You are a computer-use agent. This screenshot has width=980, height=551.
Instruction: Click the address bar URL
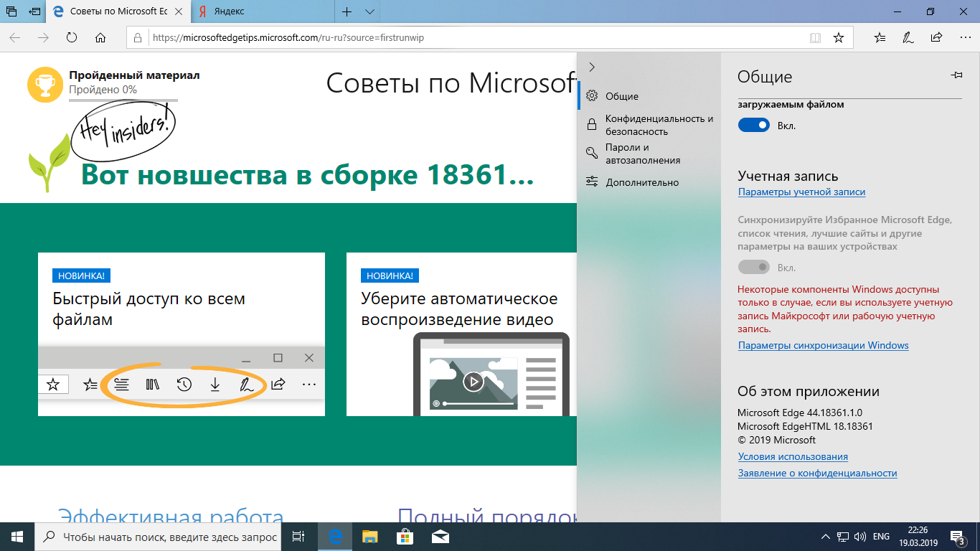coord(288,37)
